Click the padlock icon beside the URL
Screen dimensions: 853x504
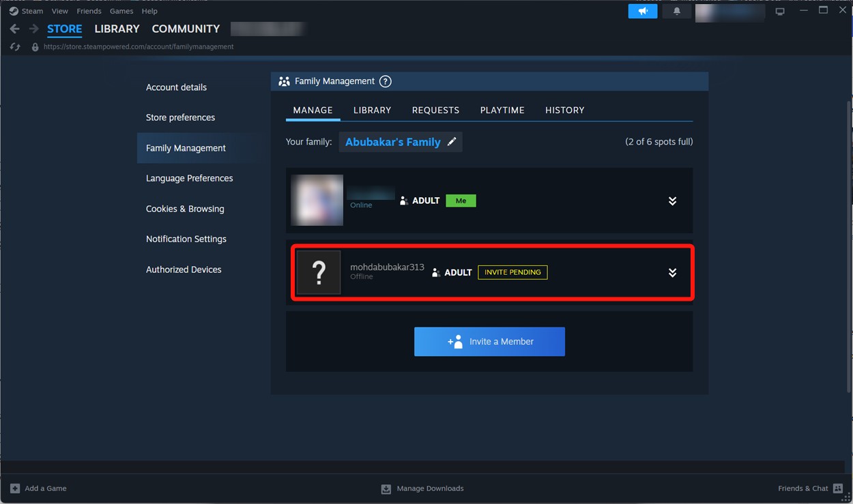pos(35,46)
